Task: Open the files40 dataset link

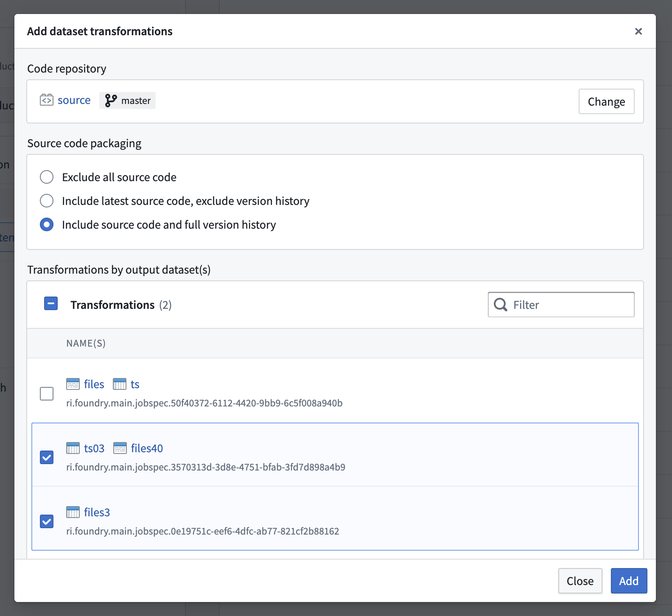Action: coord(147,448)
